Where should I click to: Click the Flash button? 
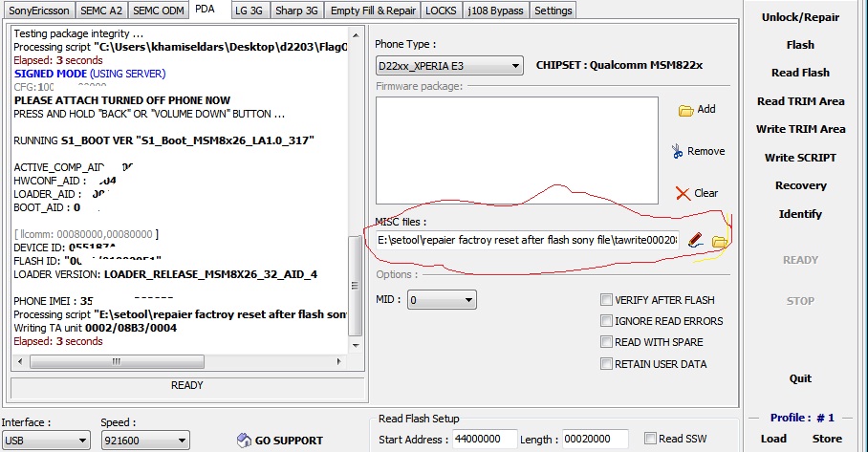[x=800, y=45]
